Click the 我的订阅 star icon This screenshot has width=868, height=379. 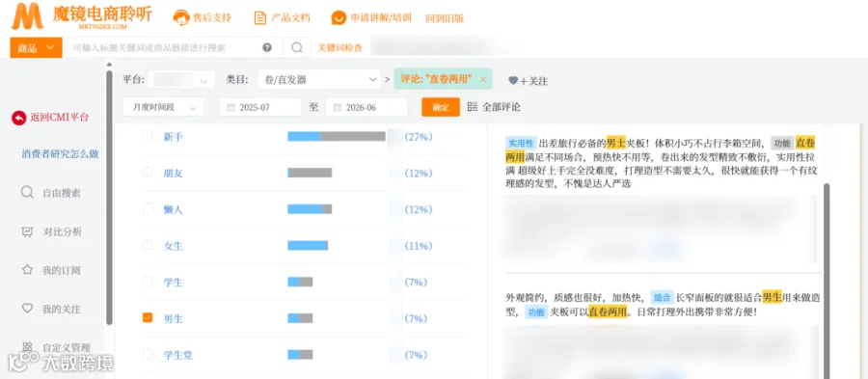click(27, 270)
